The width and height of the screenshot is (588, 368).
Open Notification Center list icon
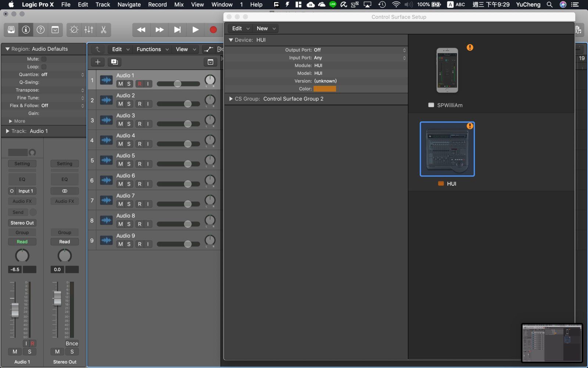575,4
